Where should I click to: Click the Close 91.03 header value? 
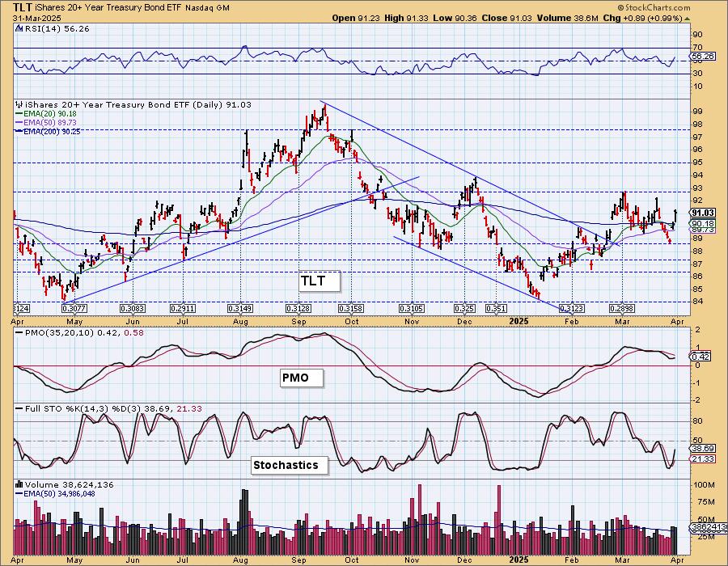(507, 18)
